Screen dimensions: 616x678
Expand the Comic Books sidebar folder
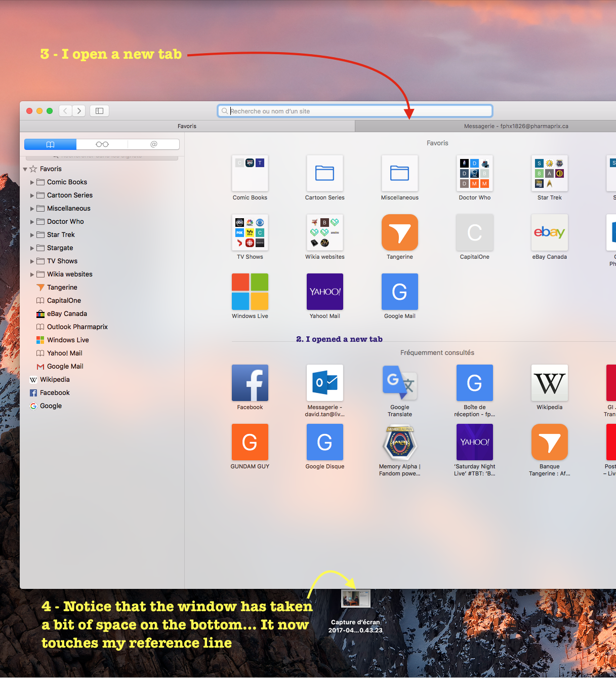(x=32, y=182)
